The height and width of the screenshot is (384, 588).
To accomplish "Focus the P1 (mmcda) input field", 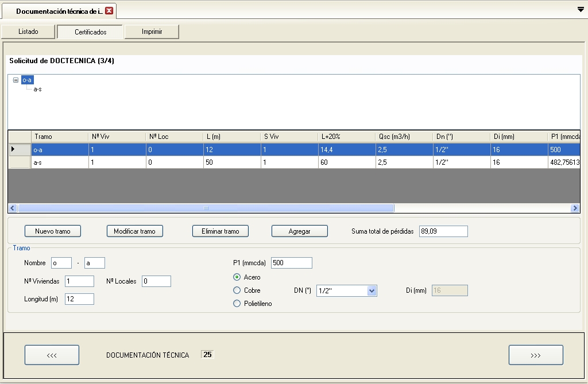I will 291,263.
